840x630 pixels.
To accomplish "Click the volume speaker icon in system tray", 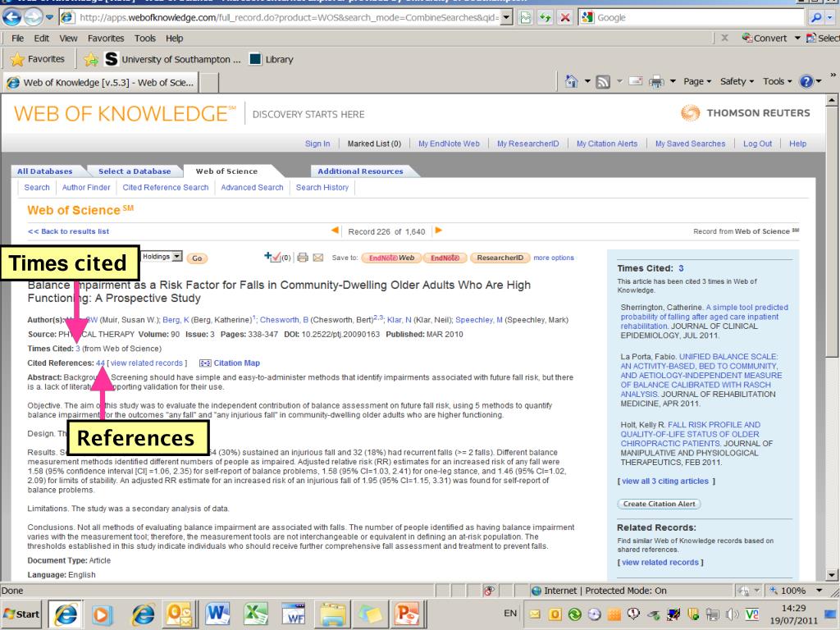I will [732, 614].
